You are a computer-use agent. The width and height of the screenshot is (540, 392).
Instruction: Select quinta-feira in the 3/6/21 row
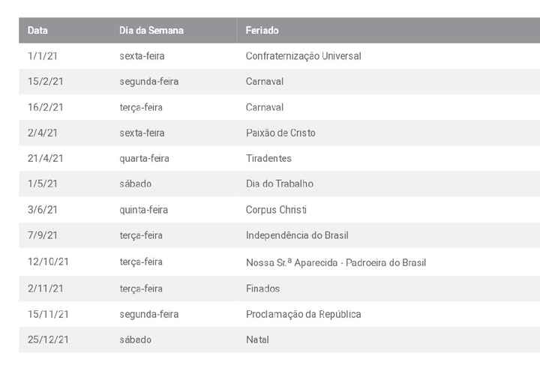[143, 210]
